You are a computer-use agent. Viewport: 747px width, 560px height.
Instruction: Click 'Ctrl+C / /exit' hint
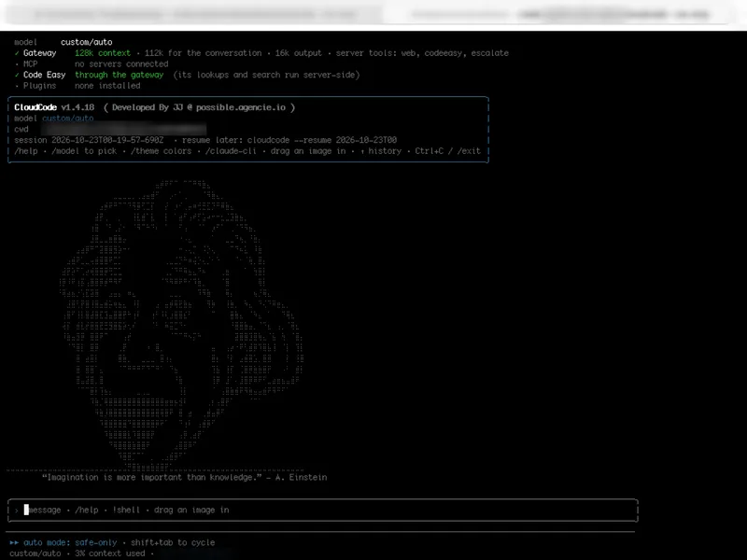tap(448, 151)
